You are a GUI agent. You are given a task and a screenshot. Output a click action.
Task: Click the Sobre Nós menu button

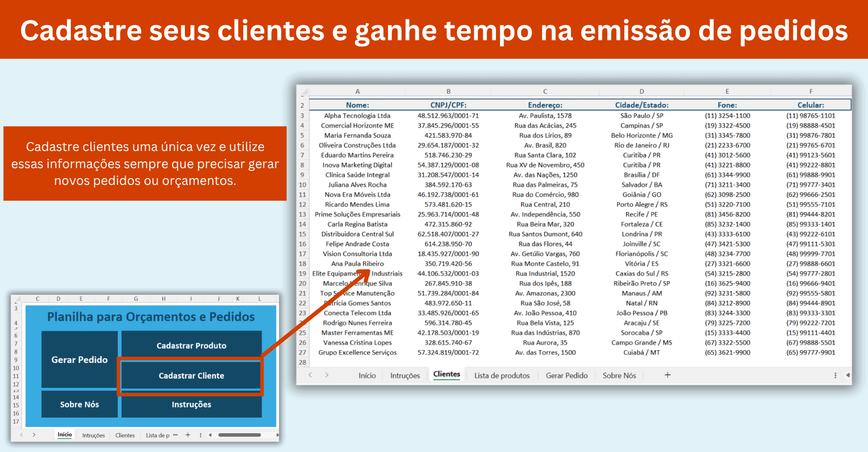click(x=80, y=404)
